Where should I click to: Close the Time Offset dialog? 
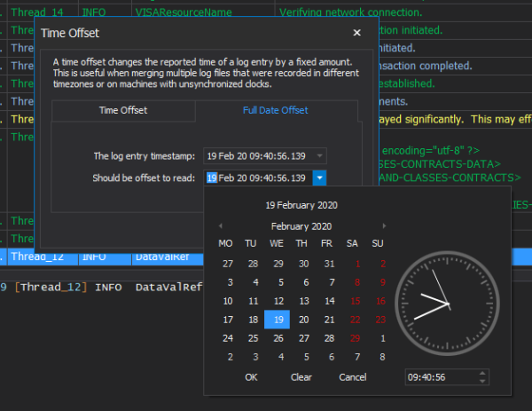[x=356, y=33]
